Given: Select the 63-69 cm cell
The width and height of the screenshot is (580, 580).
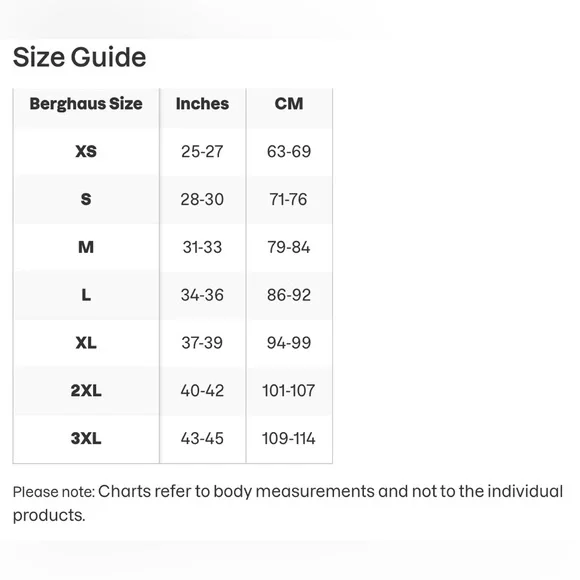Looking at the screenshot, I should (289, 151).
